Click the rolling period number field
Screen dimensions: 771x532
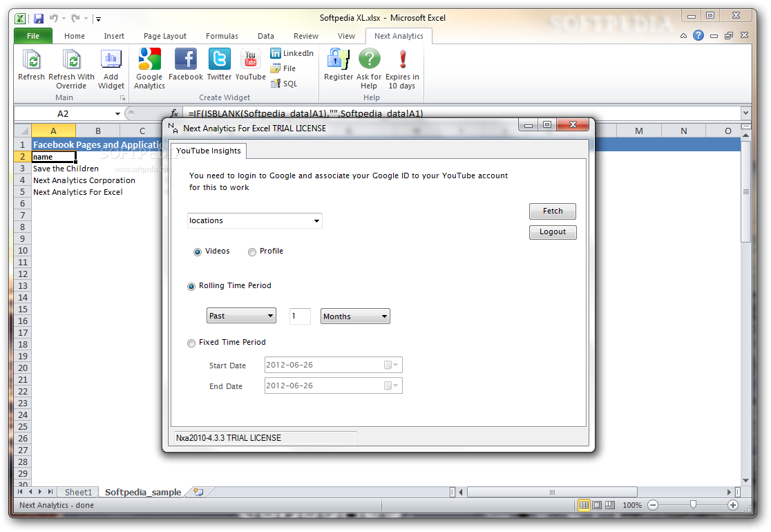300,316
